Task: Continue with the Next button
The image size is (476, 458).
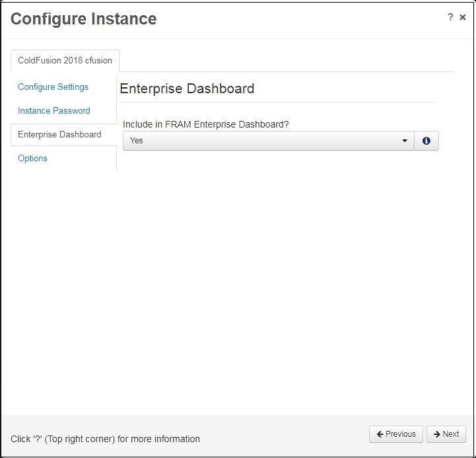Action: (x=446, y=434)
